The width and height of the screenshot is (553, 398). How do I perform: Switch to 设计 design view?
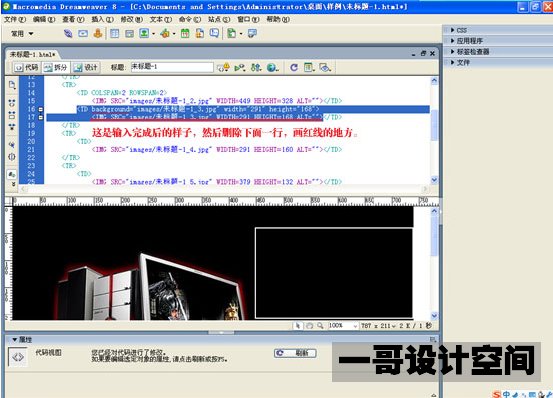(86, 67)
